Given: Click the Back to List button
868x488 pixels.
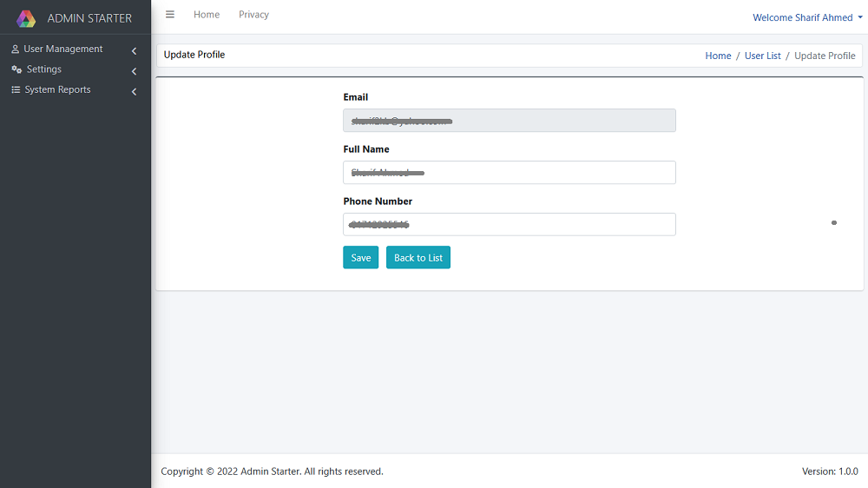Looking at the screenshot, I should point(418,258).
